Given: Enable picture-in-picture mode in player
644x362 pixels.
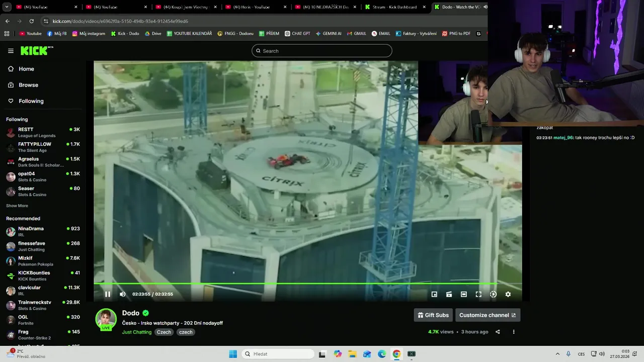Looking at the screenshot, I should coord(434,294).
